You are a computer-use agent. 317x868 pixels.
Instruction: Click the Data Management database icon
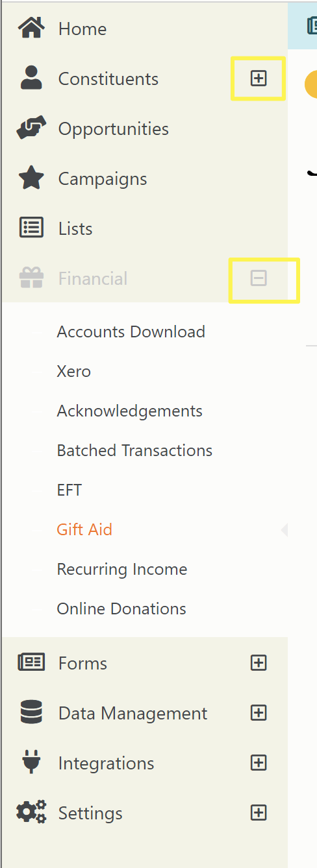(x=31, y=712)
